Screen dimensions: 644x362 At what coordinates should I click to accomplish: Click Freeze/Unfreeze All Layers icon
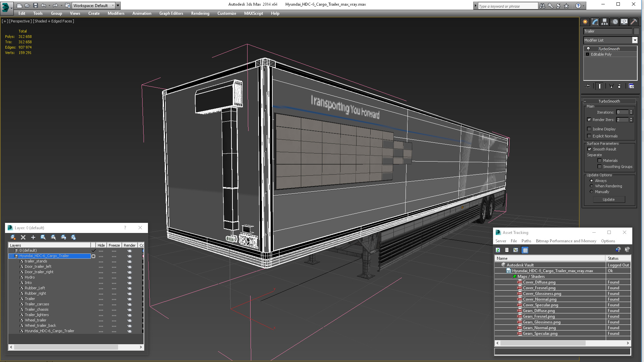coord(73,237)
